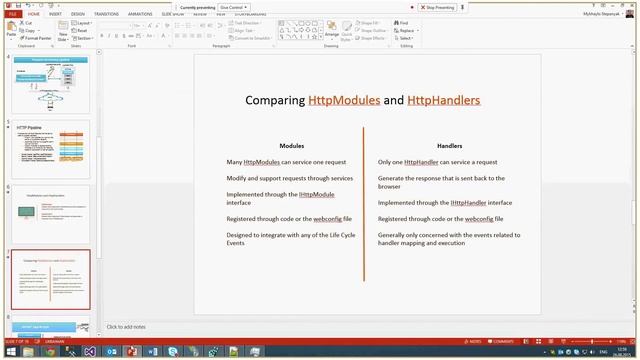
Task: Expand the Section dropdown
Action: click(x=82, y=38)
